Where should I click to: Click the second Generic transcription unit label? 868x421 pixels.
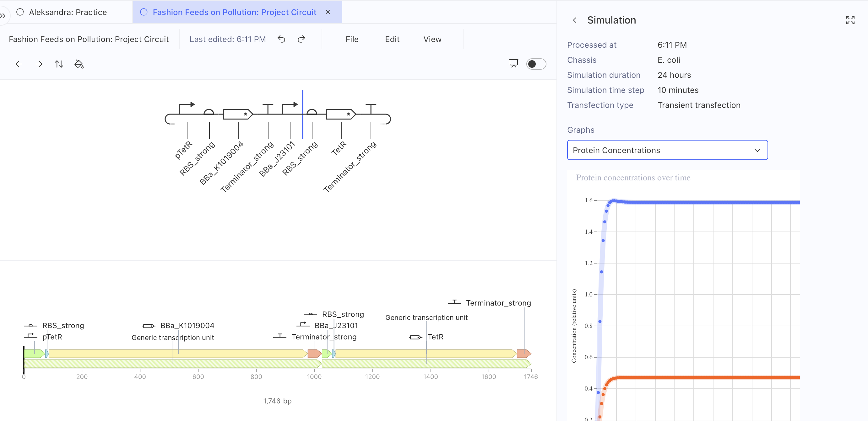(x=426, y=317)
